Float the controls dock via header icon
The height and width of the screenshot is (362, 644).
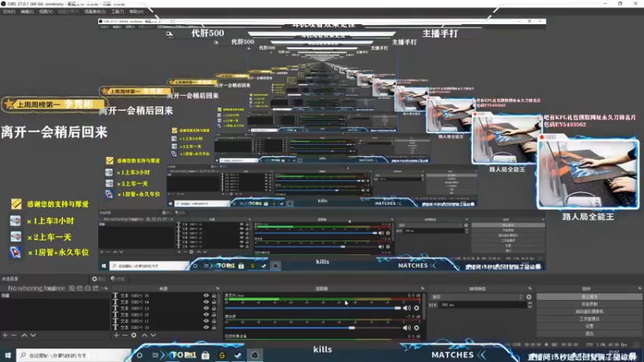click(639, 289)
